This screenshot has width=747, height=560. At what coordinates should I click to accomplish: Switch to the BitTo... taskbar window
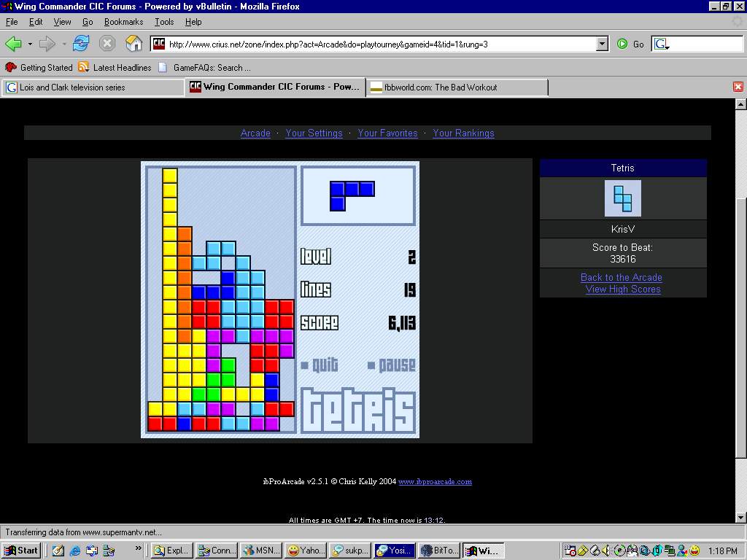(440, 551)
